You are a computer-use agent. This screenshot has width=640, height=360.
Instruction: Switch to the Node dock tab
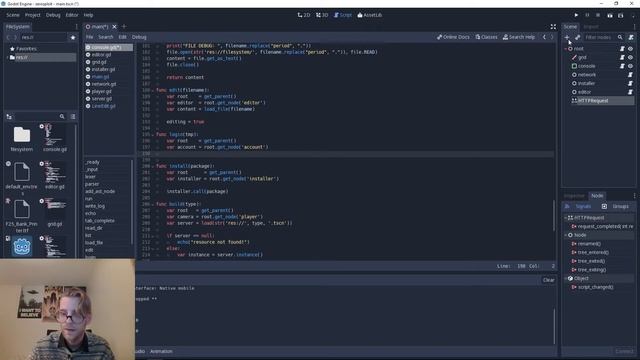pyautogui.click(x=597, y=196)
